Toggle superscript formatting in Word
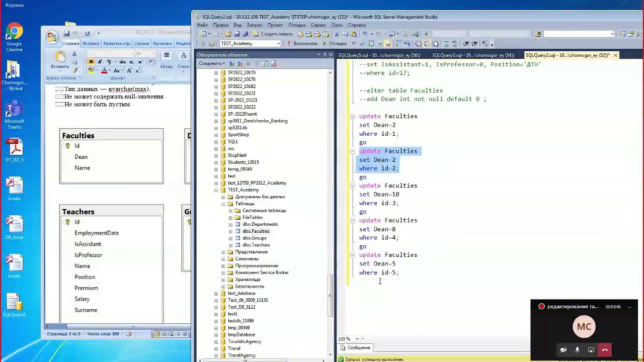This screenshot has height=362, width=644. (140, 62)
